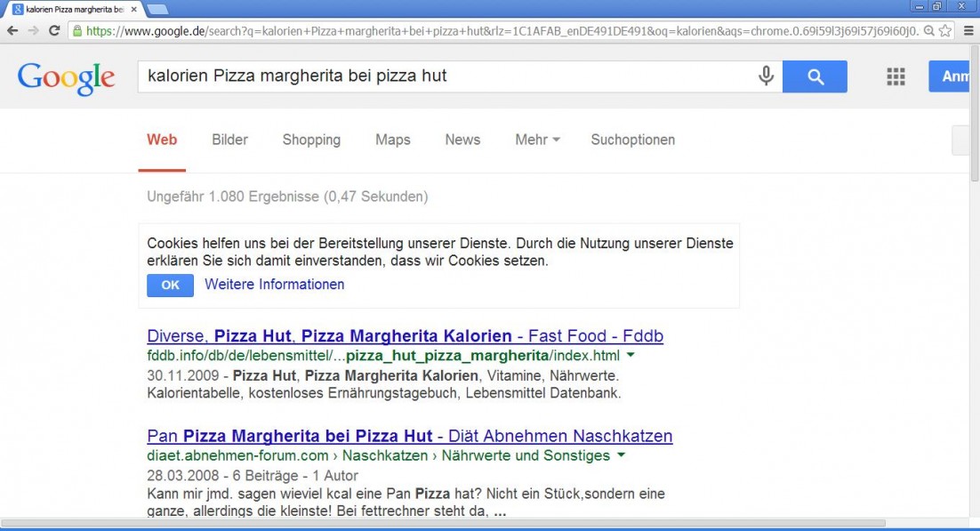Click the 'Ungefähr 1.080 Ergebnisse' result count
Viewport: 980px width, 531px height.
tap(287, 197)
